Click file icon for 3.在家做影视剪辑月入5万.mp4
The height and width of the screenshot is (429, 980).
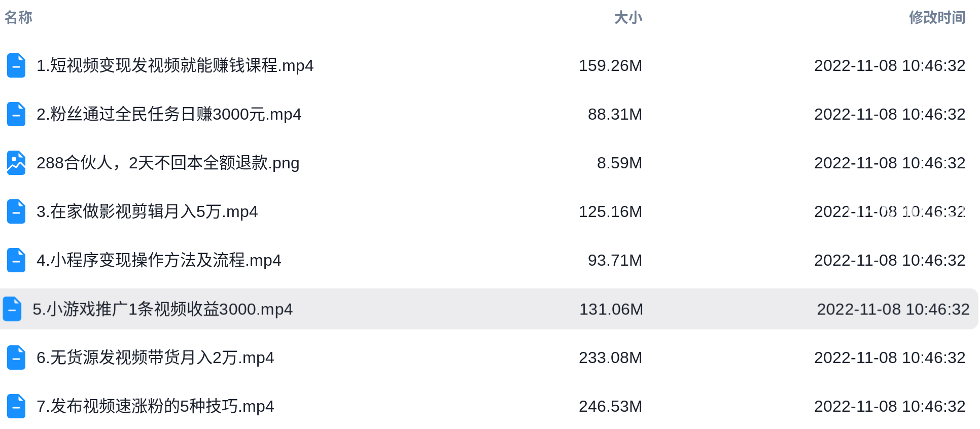point(16,211)
